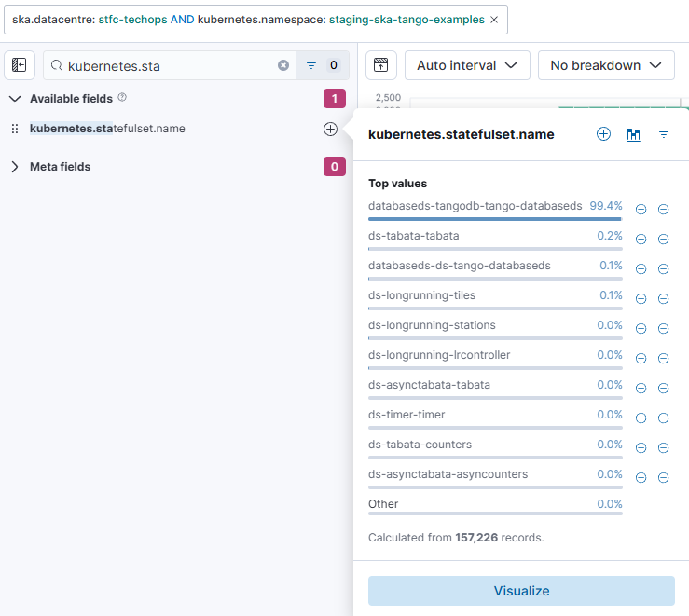The height and width of the screenshot is (616, 689).
Task: Open the Auto interval dropdown
Action: click(x=467, y=65)
